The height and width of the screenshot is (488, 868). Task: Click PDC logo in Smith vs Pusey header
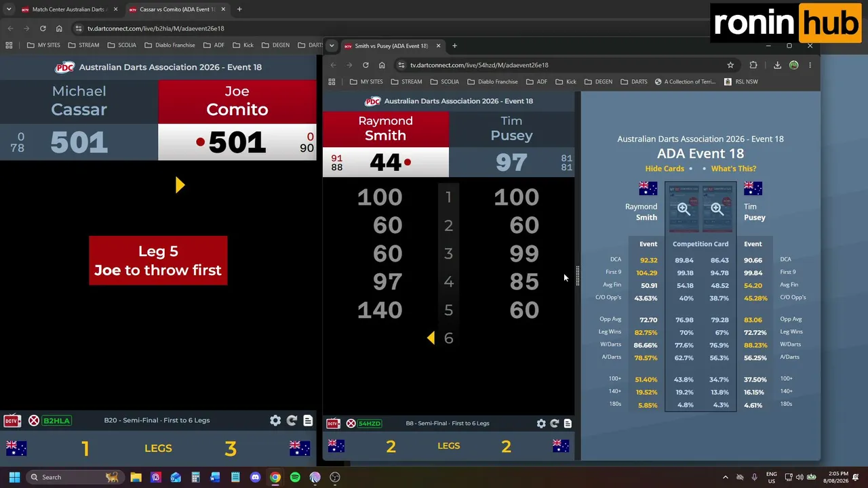[373, 101]
